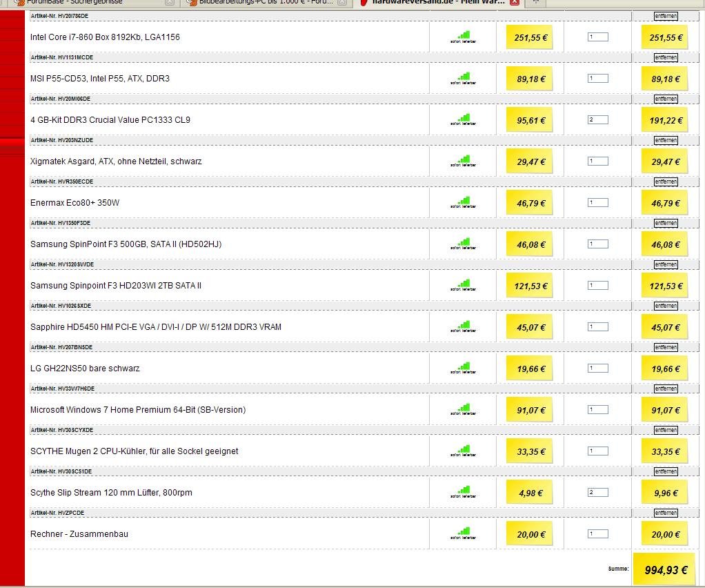Click availability icon for Rechner - Zusammenbau
The width and height of the screenshot is (705, 588).
463,533
